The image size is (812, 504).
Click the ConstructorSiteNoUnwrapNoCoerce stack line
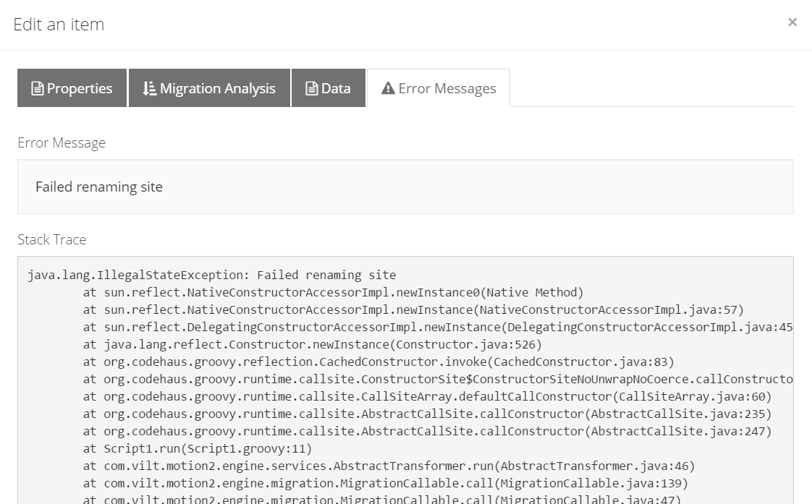tap(438, 380)
